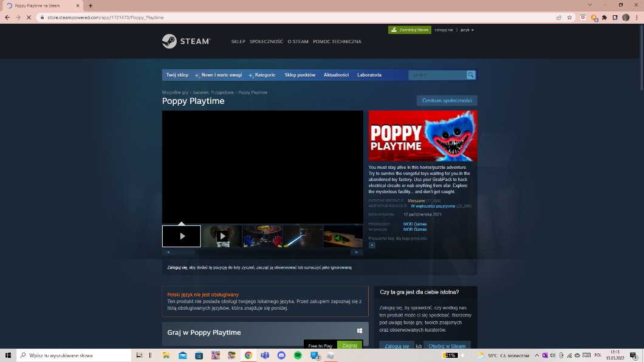Go to Sklep punktów tab

click(300, 75)
